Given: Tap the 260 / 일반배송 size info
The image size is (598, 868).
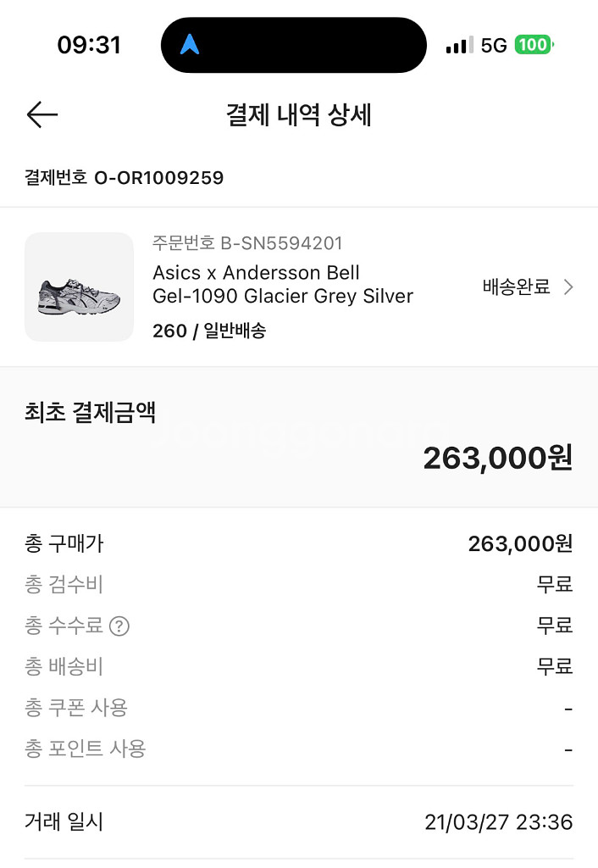Looking at the screenshot, I should tap(209, 331).
